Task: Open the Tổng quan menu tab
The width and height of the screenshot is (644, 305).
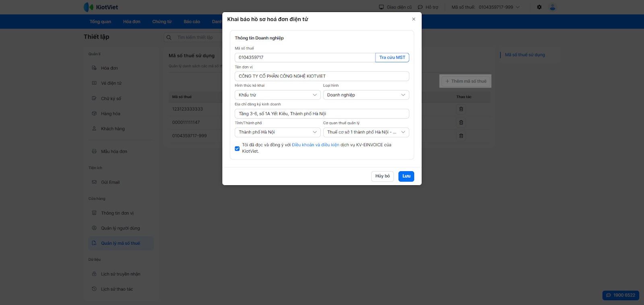Action: [100, 22]
